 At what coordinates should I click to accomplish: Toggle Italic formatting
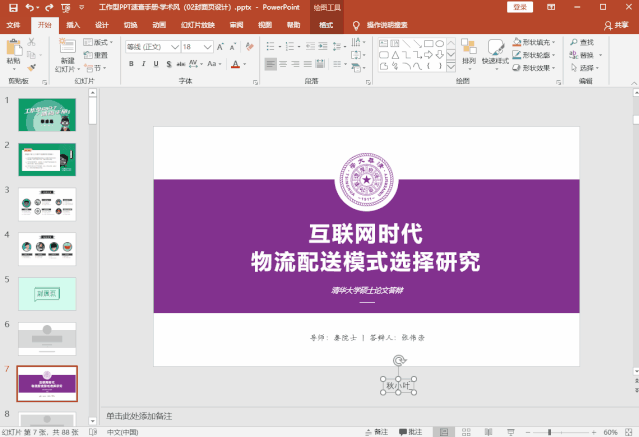144,64
